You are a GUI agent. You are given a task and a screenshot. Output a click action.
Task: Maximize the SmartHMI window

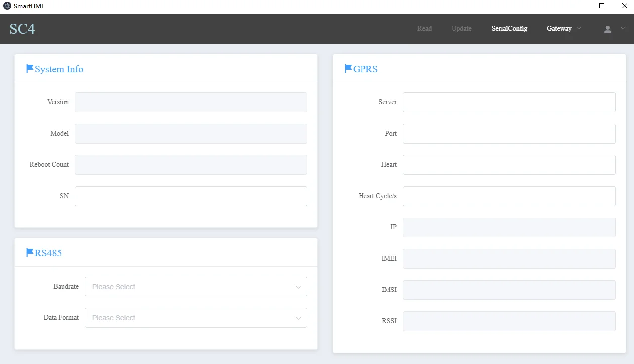602,6
